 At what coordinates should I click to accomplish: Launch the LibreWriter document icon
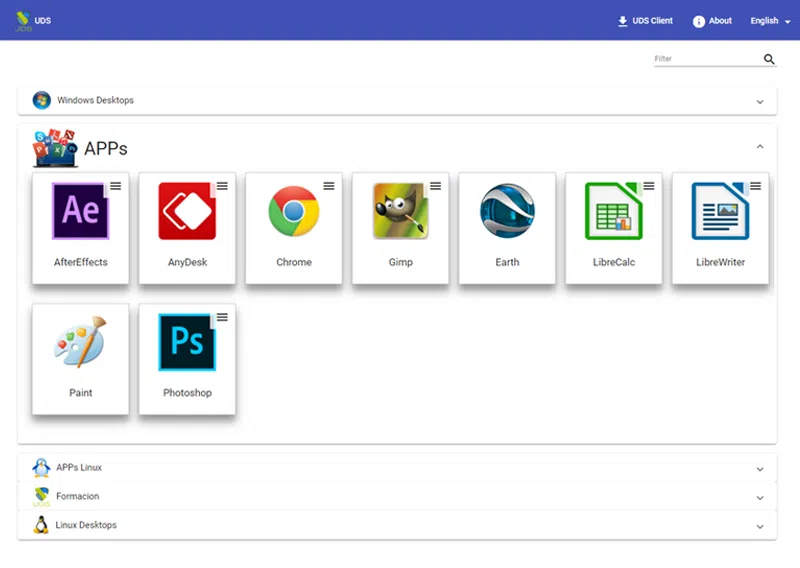720,211
